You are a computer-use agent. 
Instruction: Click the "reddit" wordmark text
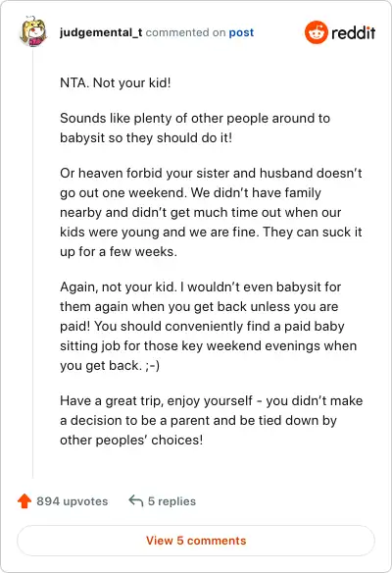tap(354, 32)
